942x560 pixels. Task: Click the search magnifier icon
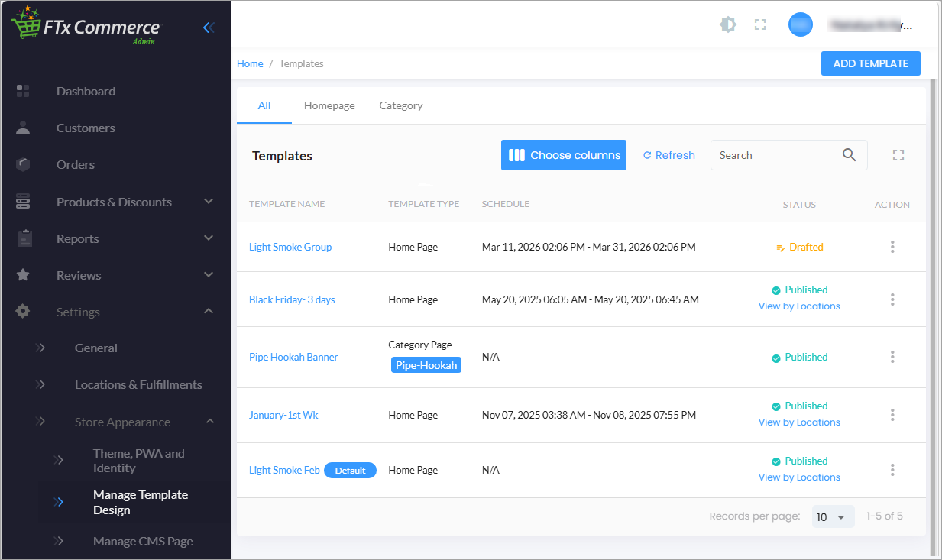(x=849, y=155)
